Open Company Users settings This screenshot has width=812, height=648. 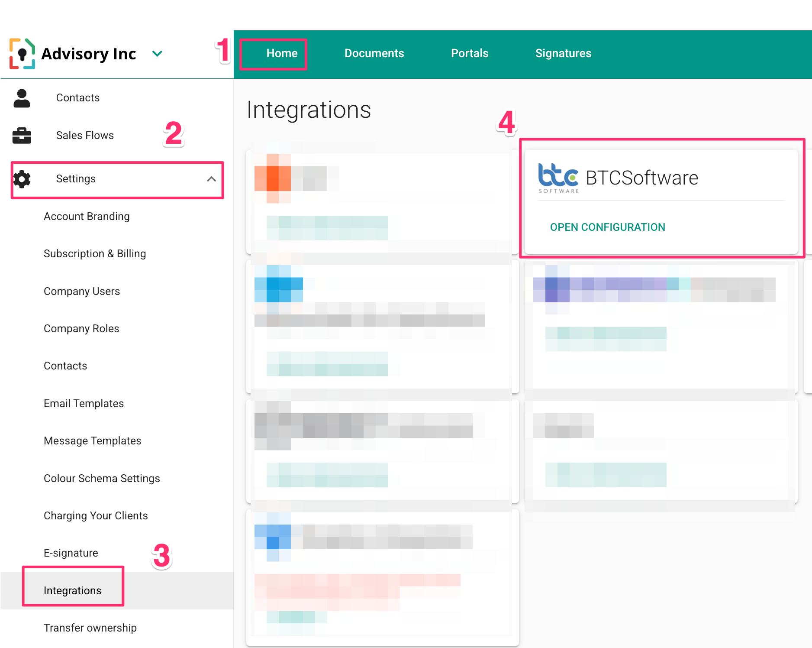(82, 291)
